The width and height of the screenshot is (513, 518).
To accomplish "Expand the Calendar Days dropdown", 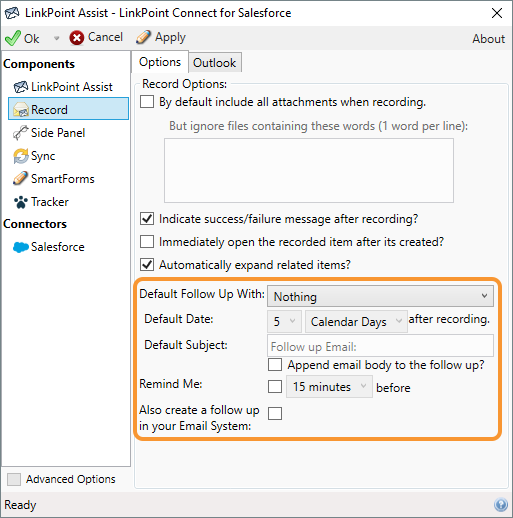I will [356, 322].
